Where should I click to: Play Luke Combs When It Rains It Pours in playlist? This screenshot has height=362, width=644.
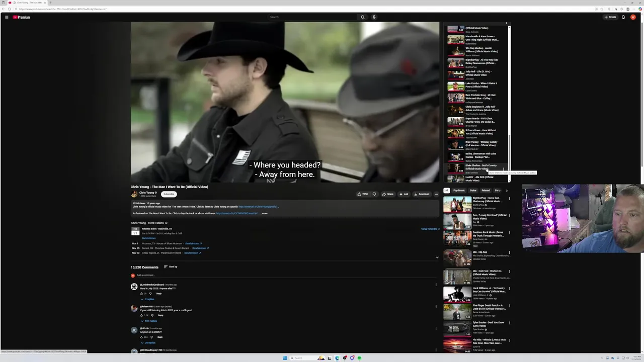click(x=475, y=86)
